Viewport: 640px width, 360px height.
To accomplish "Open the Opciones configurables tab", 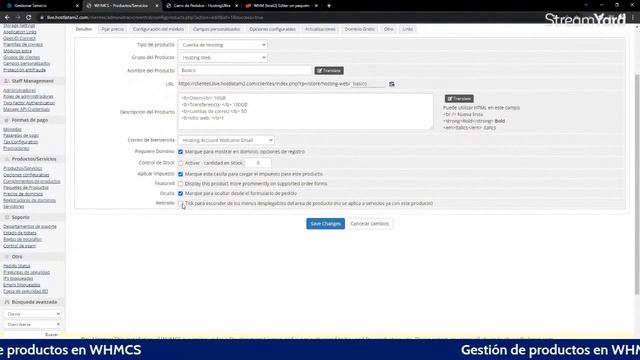I will 272,29.
